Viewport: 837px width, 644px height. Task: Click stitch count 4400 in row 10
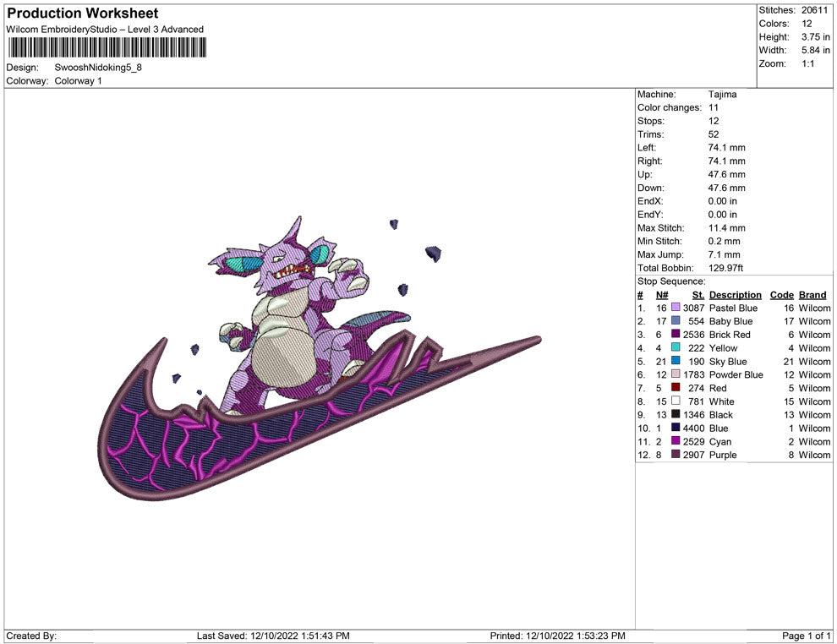[x=693, y=428]
